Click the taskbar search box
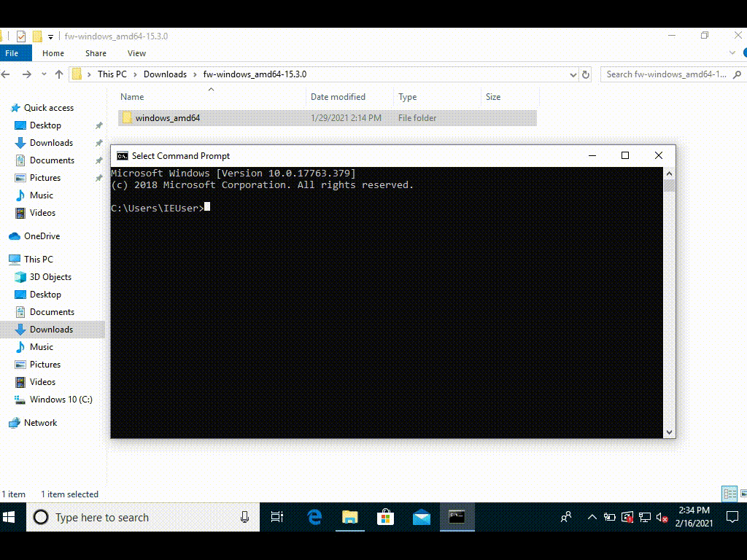This screenshot has height=560, width=747. 143,517
